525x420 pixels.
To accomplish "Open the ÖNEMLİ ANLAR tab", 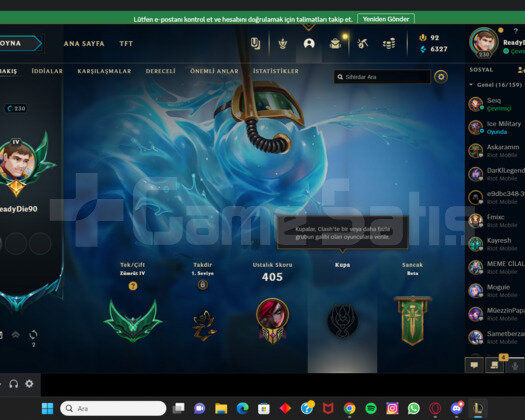I will (x=214, y=71).
